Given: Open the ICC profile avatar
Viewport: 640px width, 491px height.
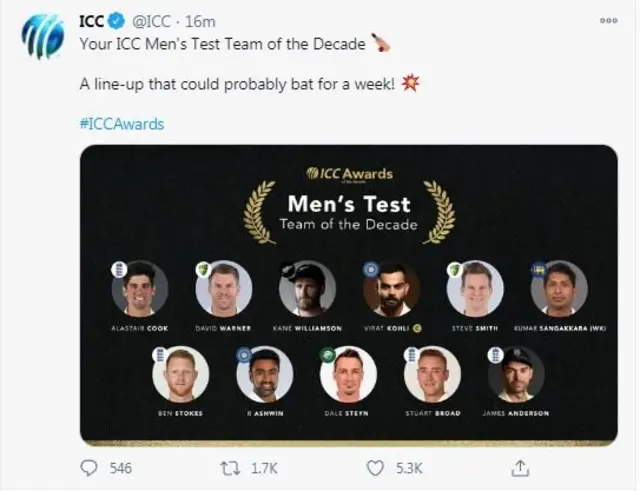Looking at the screenshot, I should click(x=44, y=38).
